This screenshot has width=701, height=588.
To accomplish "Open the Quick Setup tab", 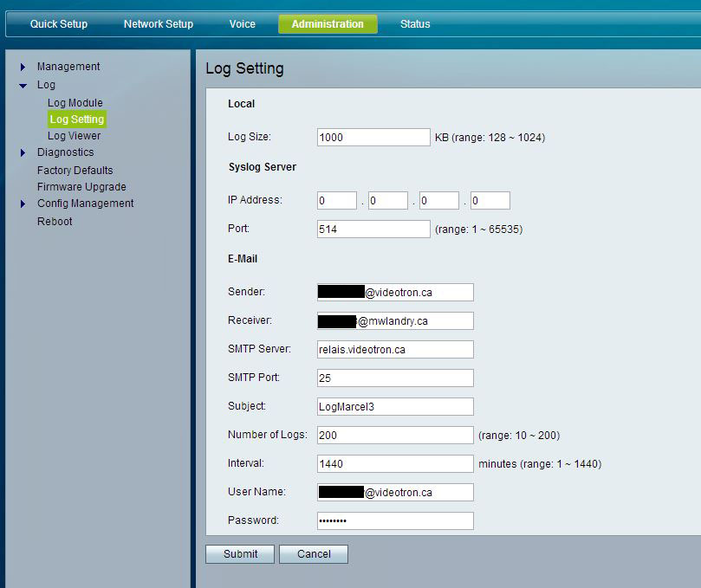I will coord(59,24).
